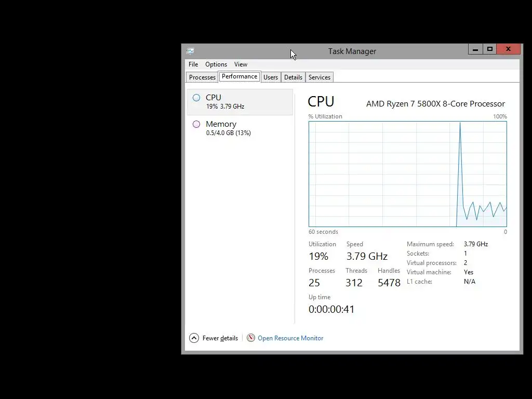The height and width of the screenshot is (399, 532).
Task: Open the Options menu
Action: [x=216, y=64]
